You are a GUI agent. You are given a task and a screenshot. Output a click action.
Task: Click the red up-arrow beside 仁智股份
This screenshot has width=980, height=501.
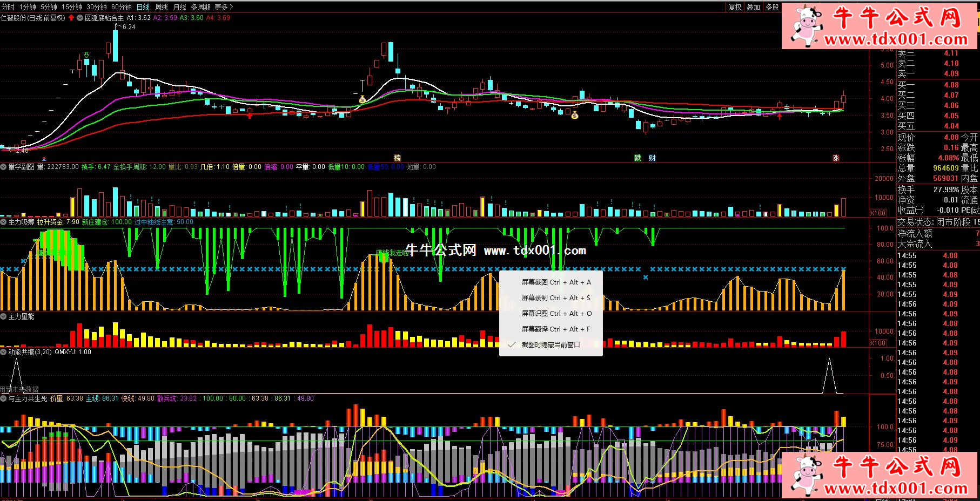pyautogui.click(x=71, y=18)
